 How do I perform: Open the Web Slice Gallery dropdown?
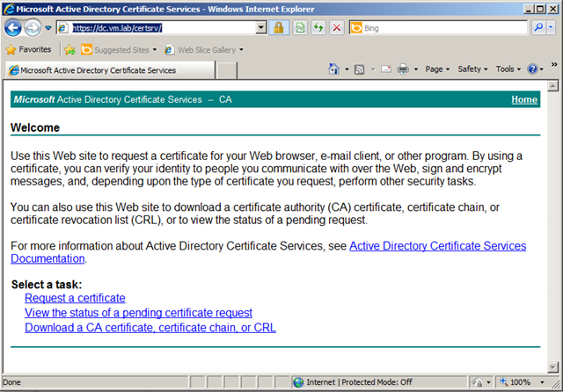203,50
